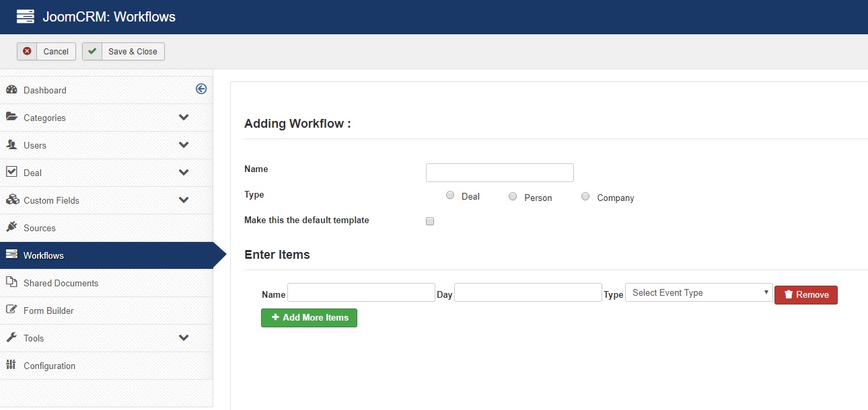The image size is (868, 410).
Task: Choose the Person type radio button
Action: pyautogui.click(x=513, y=196)
